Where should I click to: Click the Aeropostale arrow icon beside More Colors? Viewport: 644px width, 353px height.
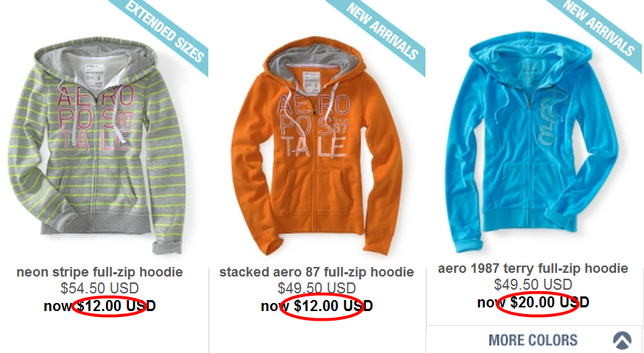pyautogui.click(x=622, y=340)
